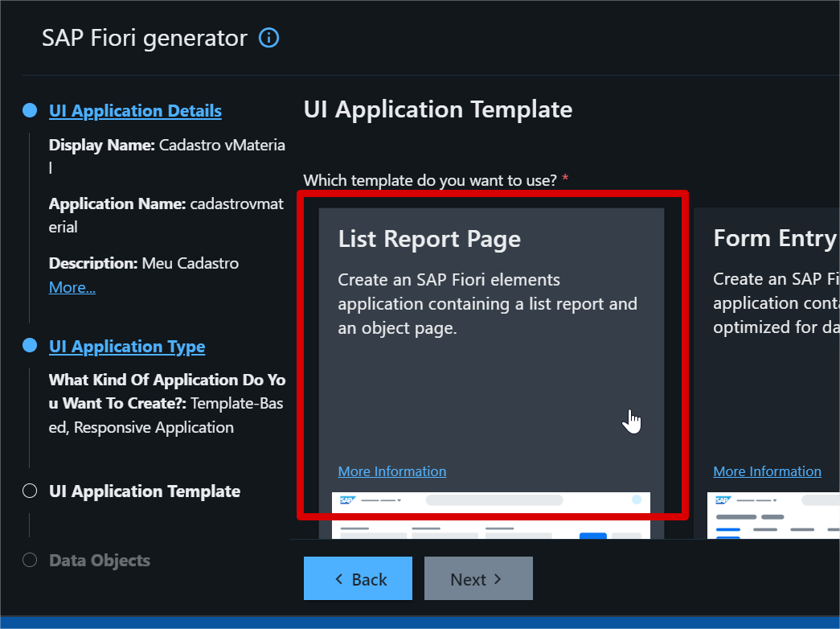The width and height of the screenshot is (840, 629).
Task: Select UI Application Template wizard step
Action: click(x=145, y=491)
